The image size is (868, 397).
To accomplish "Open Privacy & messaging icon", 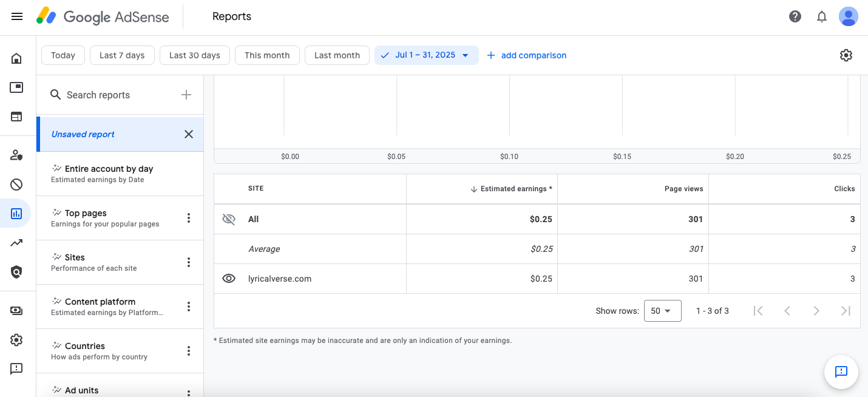I will click(x=16, y=155).
